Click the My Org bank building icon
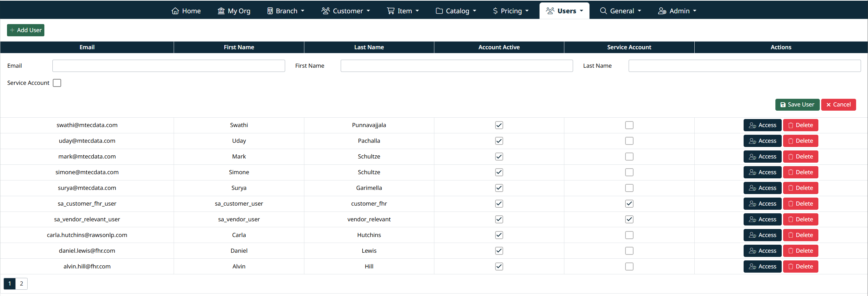 click(221, 11)
